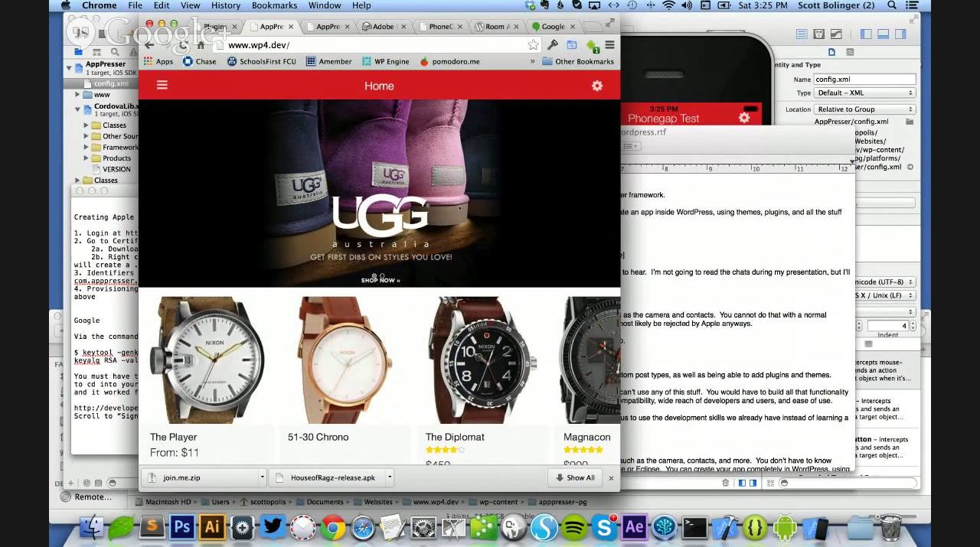980x547 pixels.
Task: Toggle the Xcode debug area panel
Action: (x=883, y=34)
